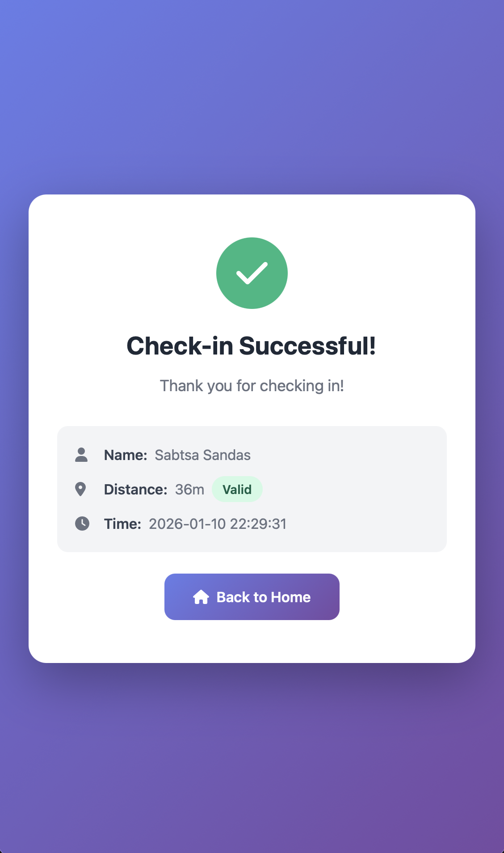Select the person icon beside Name
This screenshot has width=504, height=853.
(82, 455)
